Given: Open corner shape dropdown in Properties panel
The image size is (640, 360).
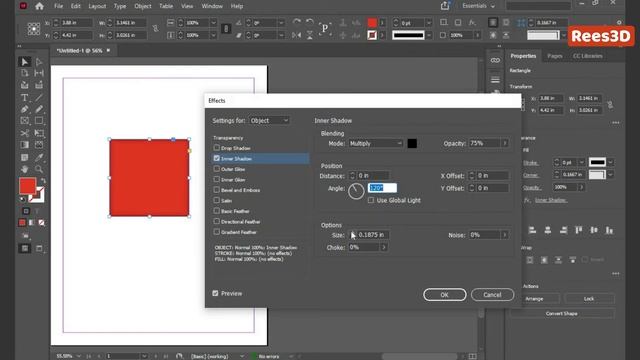Looking at the screenshot, I should point(610,175).
